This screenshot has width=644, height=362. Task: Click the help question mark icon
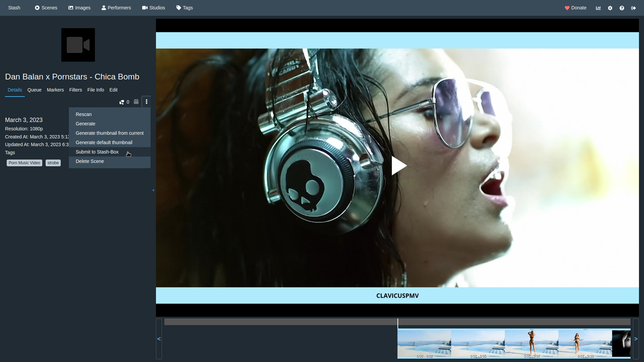coord(622,8)
